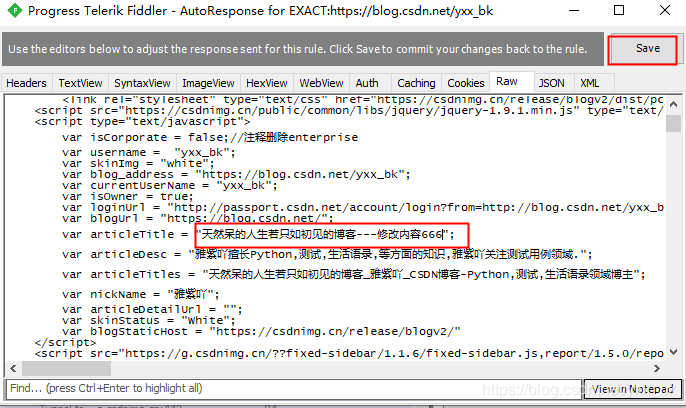686x408 pixels.
Task: Click the Fiddler app icon in title bar
Action: pyautogui.click(x=14, y=10)
